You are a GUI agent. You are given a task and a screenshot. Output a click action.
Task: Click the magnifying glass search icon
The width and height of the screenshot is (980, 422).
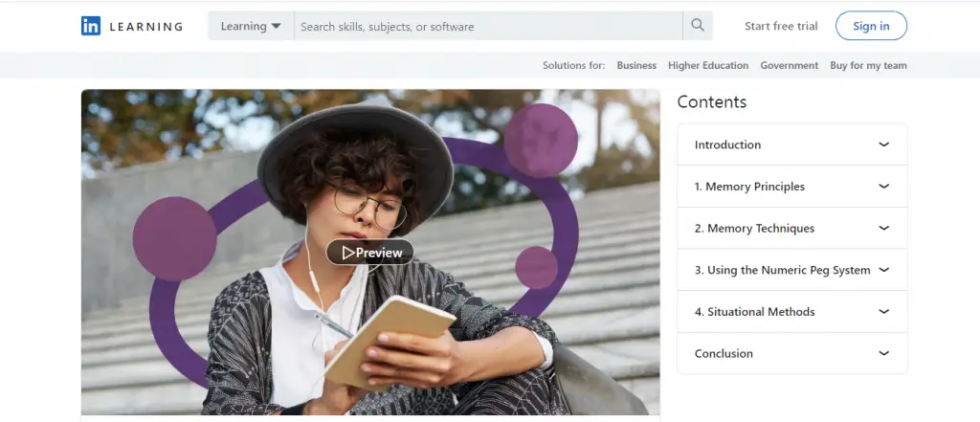coord(698,26)
